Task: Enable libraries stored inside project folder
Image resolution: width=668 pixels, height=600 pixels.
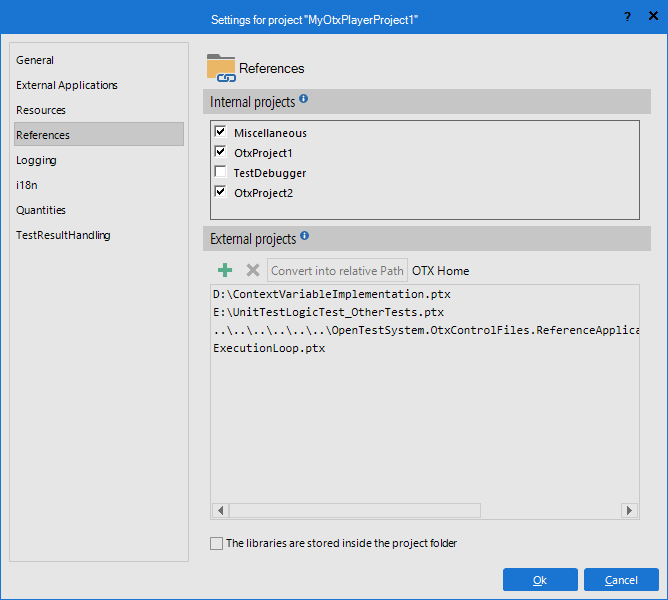Action: 217,544
